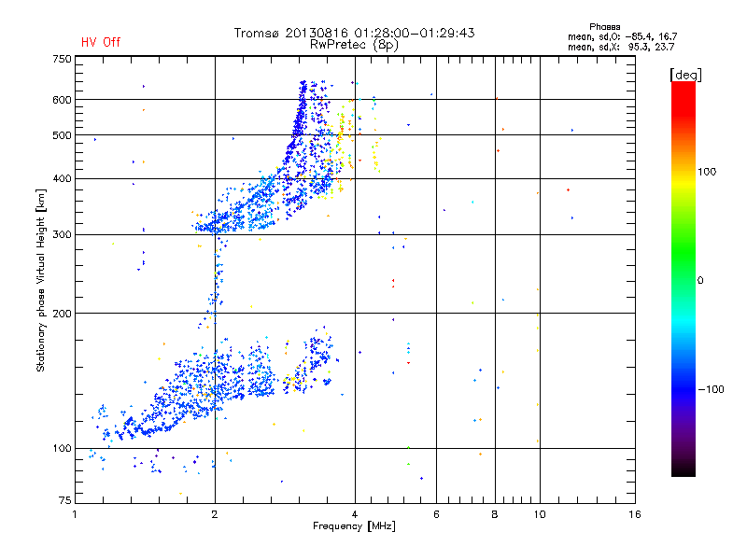The height and width of the screenshot is (560, 747).
Task: Select the 'mean, sd,X: 95.3, 23.7' line
Action: (x=621, y=47)
